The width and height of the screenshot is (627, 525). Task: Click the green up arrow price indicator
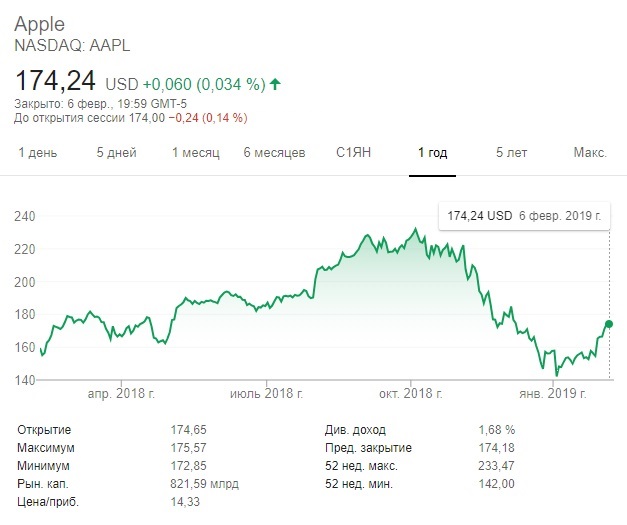click(x=275, y=84)
